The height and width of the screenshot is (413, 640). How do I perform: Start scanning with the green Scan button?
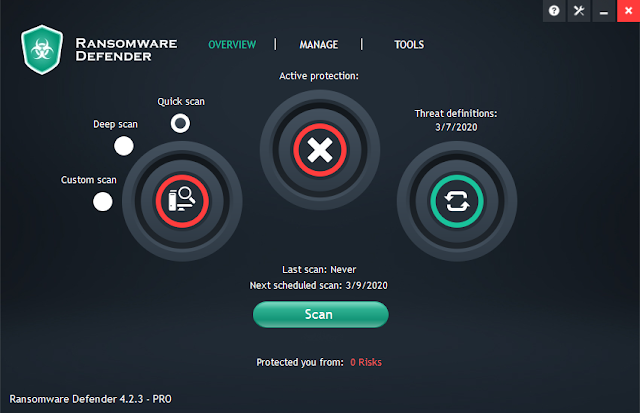320,314
